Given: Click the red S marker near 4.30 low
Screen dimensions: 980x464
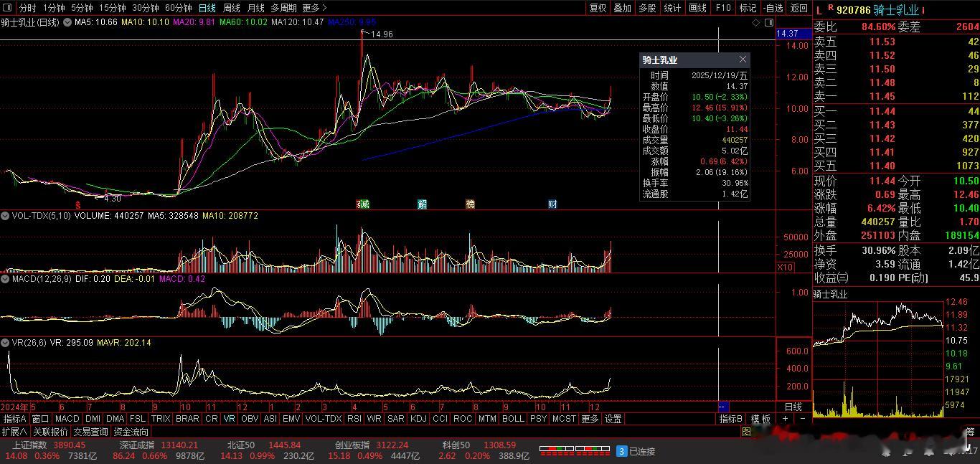Looking at the screenshot, I should pos(78,205).
